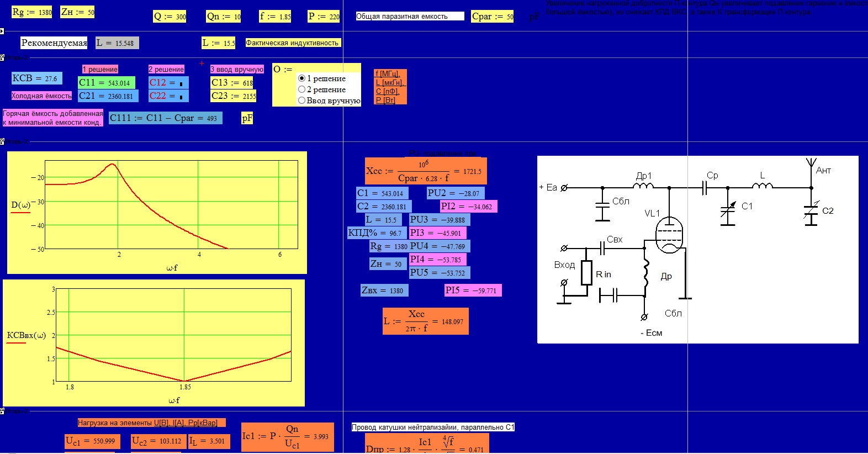The width and height of the screenshot is (868, 454).
Task: Edit the C23 := 2155 manual value
Action: [x=234, y=96]
